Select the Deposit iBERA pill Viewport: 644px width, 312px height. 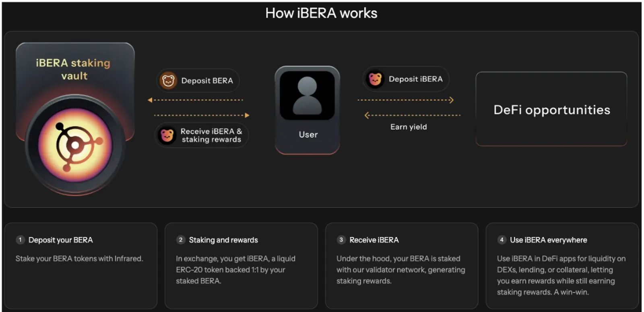point(406,79)
